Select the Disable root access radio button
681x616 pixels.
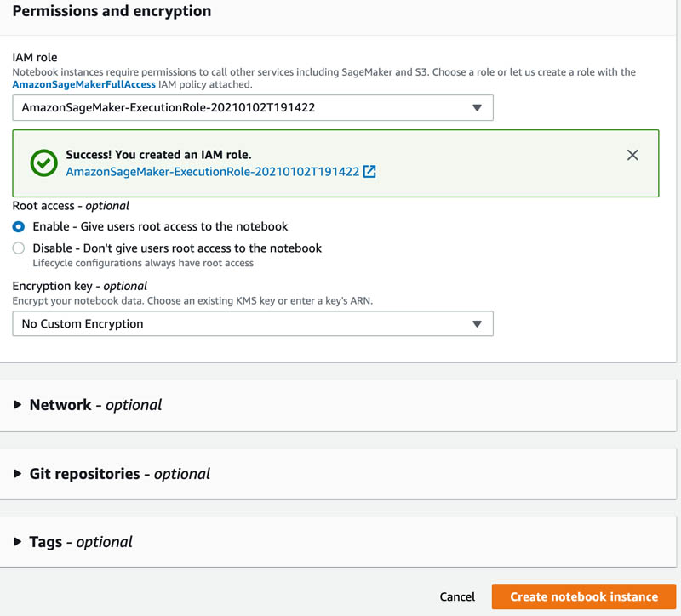click(19, 248)
